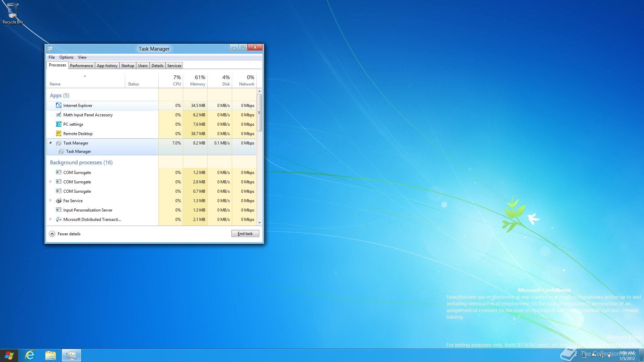Open the File menu

tap(52, 57)
